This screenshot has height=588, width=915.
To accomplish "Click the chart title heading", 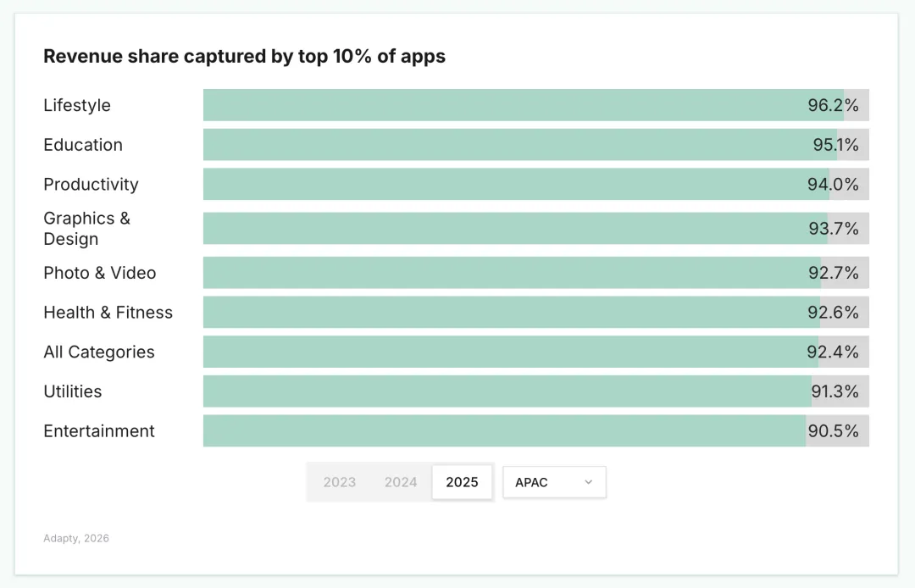I will [x=244, y=57].
